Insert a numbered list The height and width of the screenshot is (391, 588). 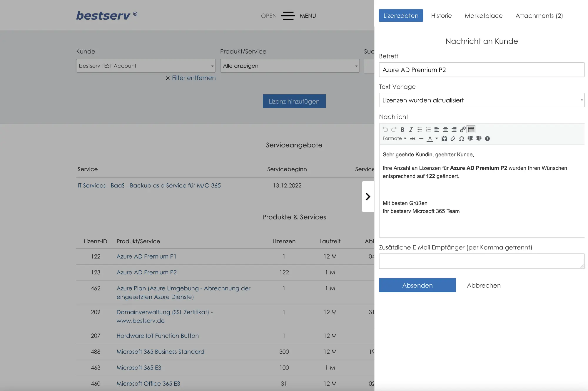[x=428, y=129]
